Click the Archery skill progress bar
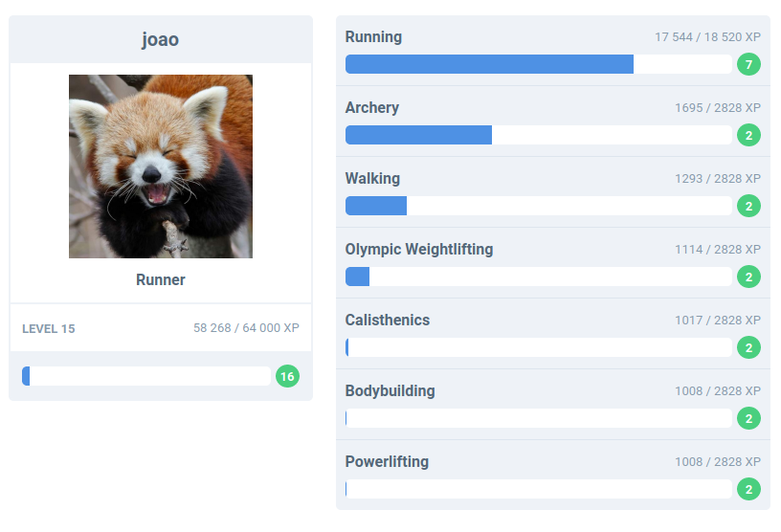The image size is (781, 532). point(539,135)
